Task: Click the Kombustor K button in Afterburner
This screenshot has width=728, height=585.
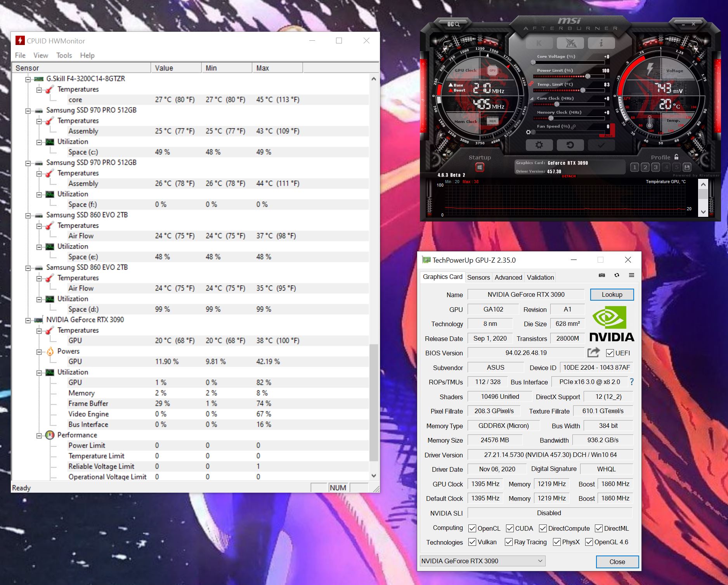Action: click(539, 43)
